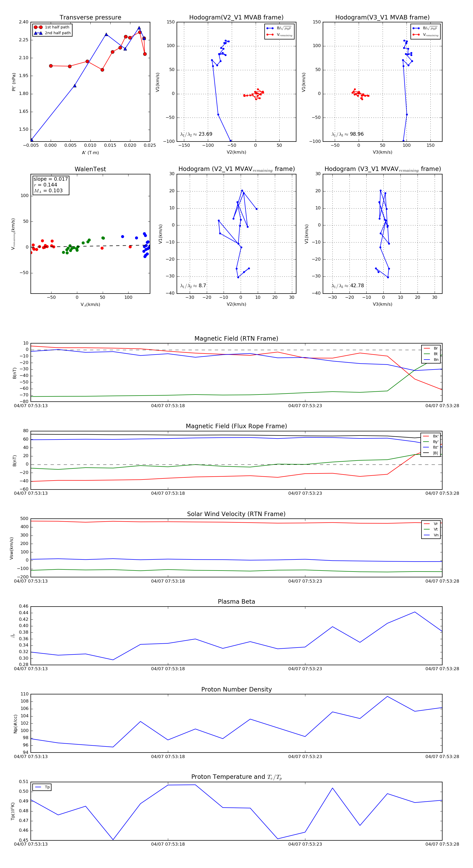Select the "|B|" legend entry

(431, 453)
